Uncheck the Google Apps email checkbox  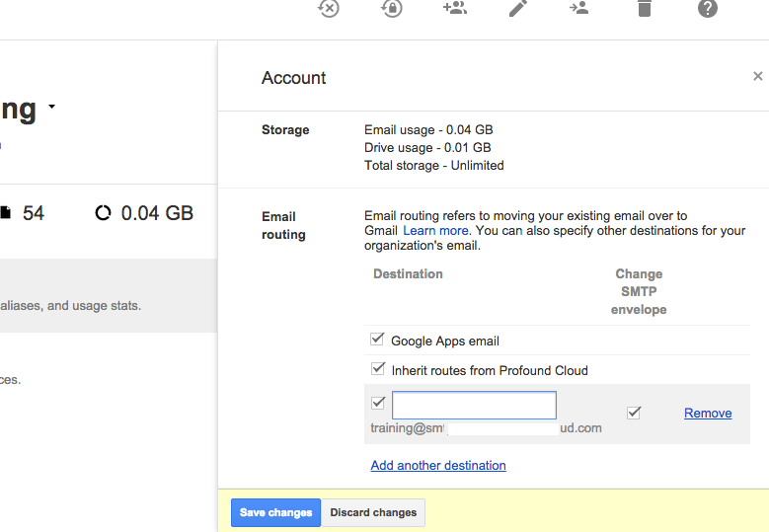click(377, 339)
